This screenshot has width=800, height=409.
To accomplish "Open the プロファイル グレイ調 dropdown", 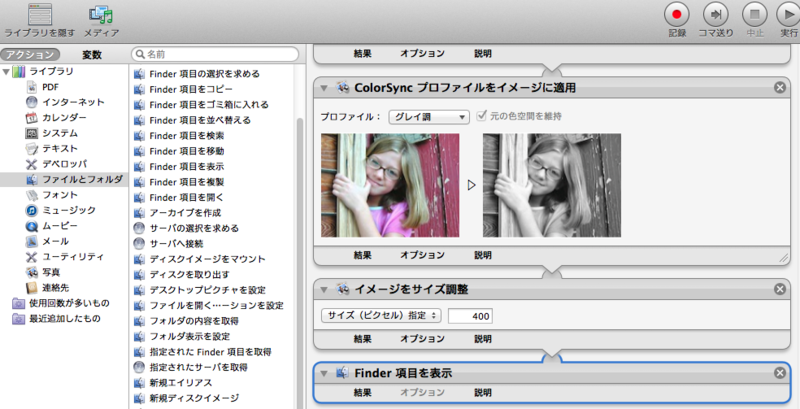I will point(429,117).
